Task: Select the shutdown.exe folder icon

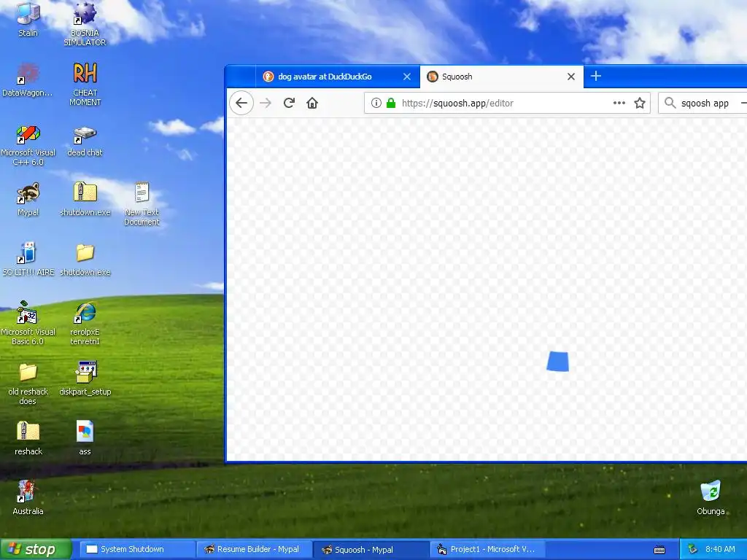Action: [x=85, y=253]
